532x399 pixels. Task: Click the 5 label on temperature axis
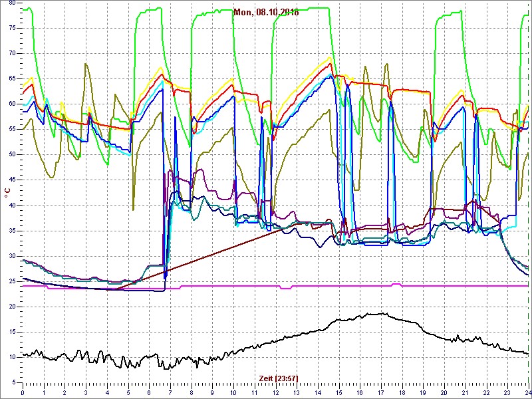(x=13, y=382)
